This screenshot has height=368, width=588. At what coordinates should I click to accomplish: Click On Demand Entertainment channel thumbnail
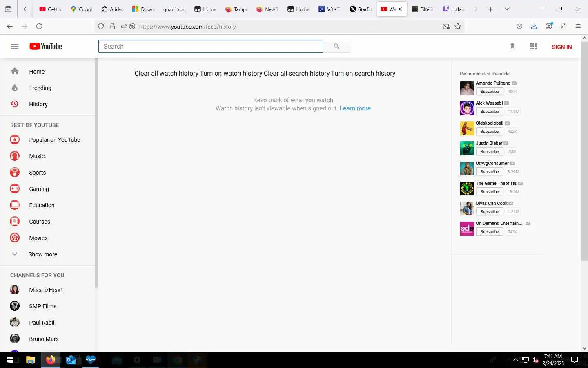point(467,229)
